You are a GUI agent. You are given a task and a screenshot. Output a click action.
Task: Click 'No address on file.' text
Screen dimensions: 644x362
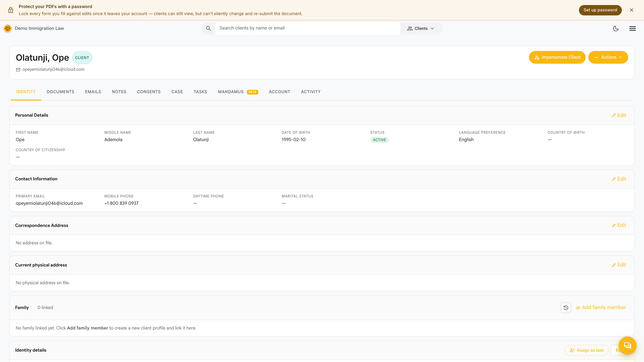tap(34, 243)
